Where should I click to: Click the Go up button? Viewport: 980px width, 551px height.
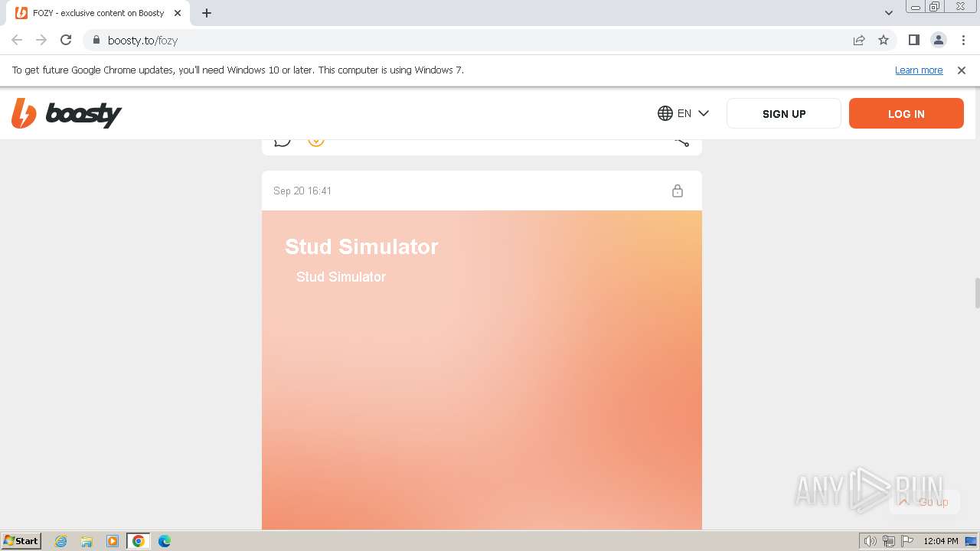pyautogui.click(x=924, y=502)
